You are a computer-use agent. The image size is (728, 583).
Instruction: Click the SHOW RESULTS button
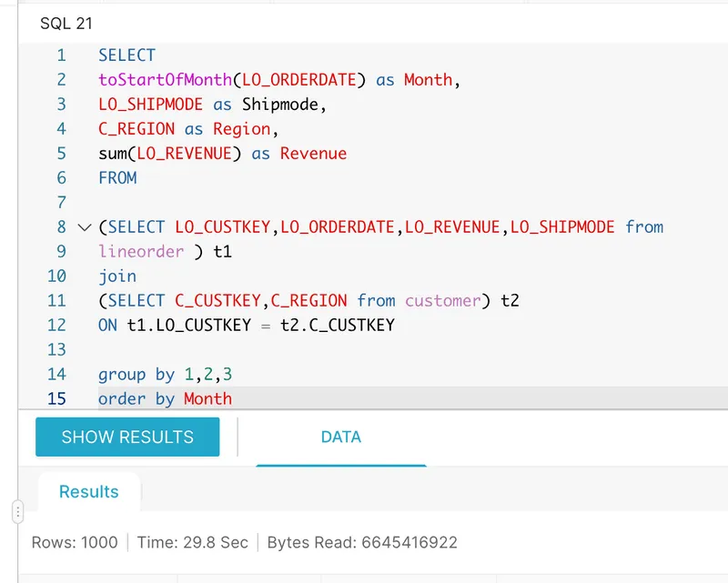pyautogui.click(x=127, y=437)
